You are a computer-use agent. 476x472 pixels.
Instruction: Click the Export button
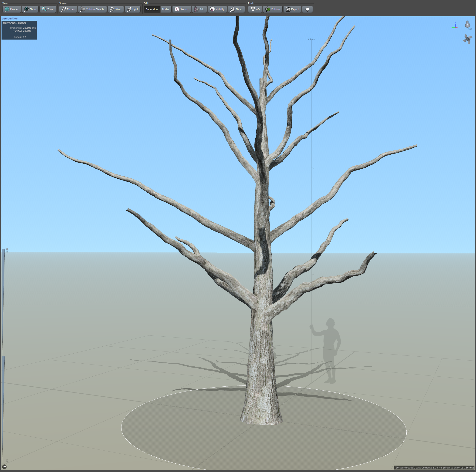coord(292,9)
